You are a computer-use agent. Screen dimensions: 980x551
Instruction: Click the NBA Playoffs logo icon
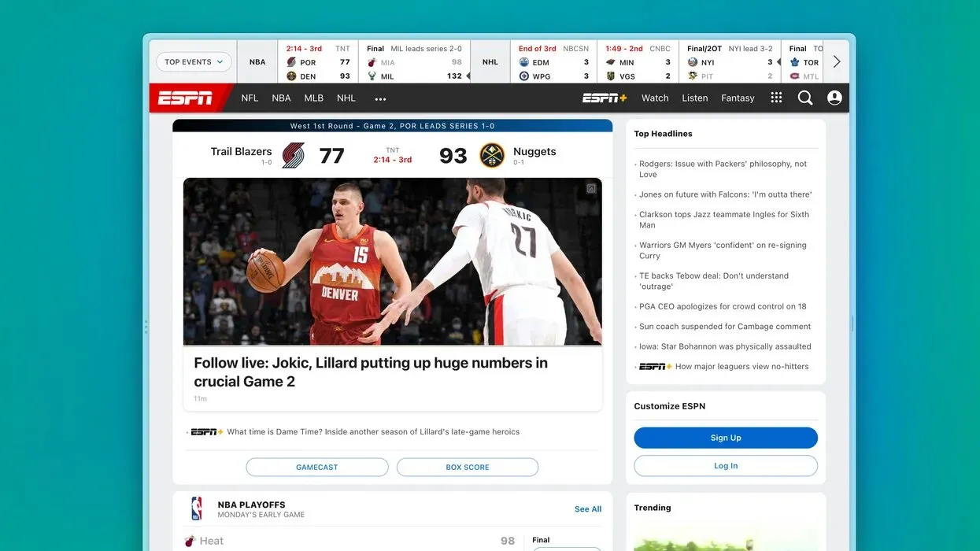(196, 508)
